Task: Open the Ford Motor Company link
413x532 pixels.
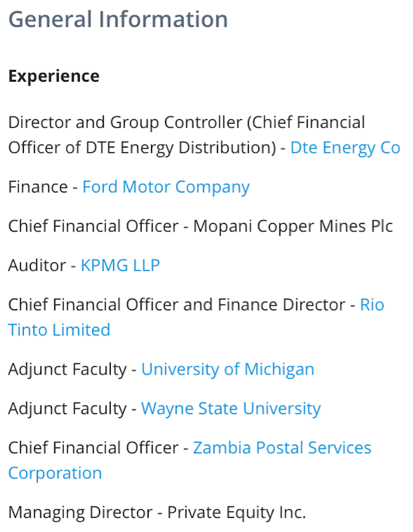Action: pyautogui.click(x=166, y=187)
